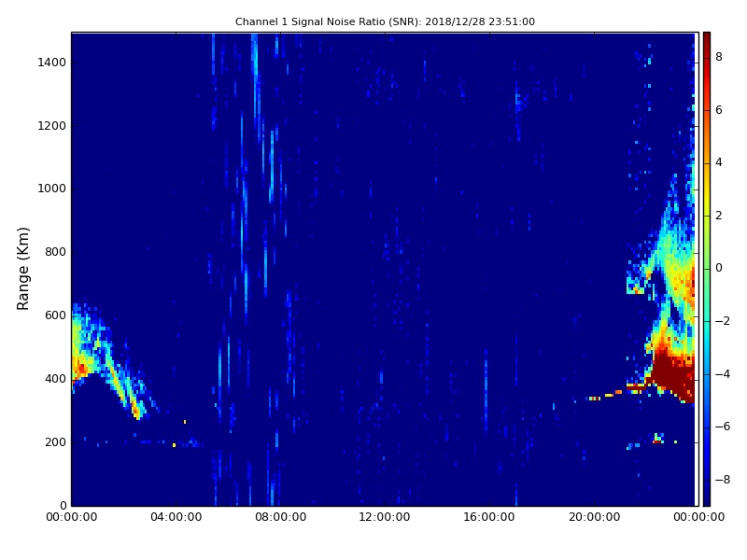This screenshot has height=560, width=747.
Task: Click the colorbar value −4 label
Action: (x=723, y=374)
